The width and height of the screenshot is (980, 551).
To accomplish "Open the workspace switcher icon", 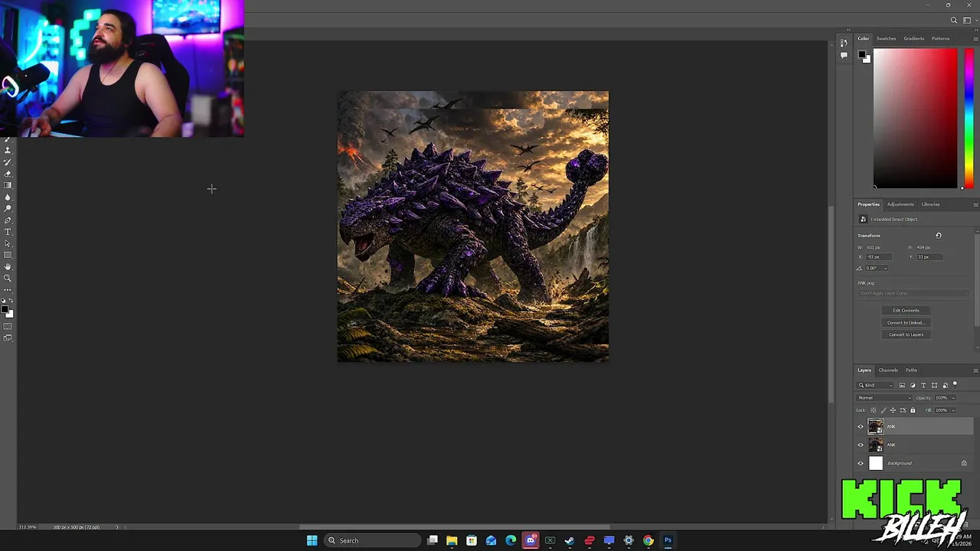I will tap(968, 21).
